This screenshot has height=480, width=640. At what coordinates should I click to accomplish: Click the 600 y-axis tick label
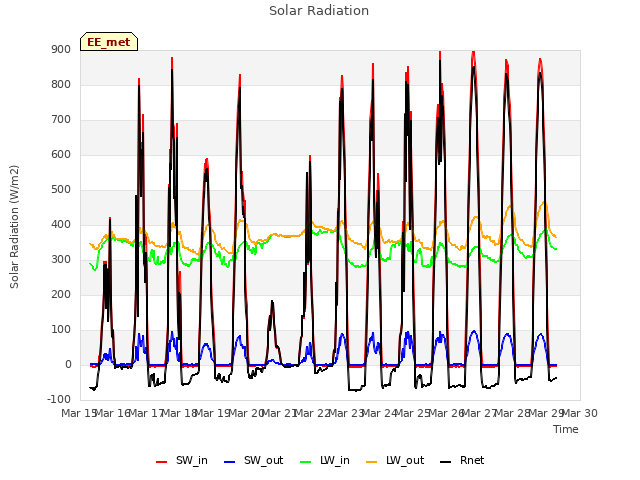pyautogui.click(x=61, y=155)
